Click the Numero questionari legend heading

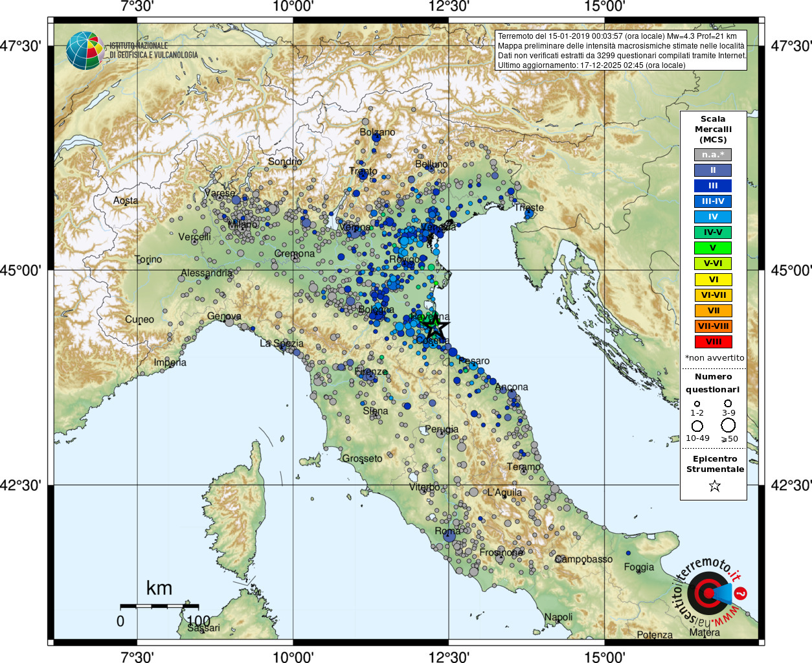[713, 383]
